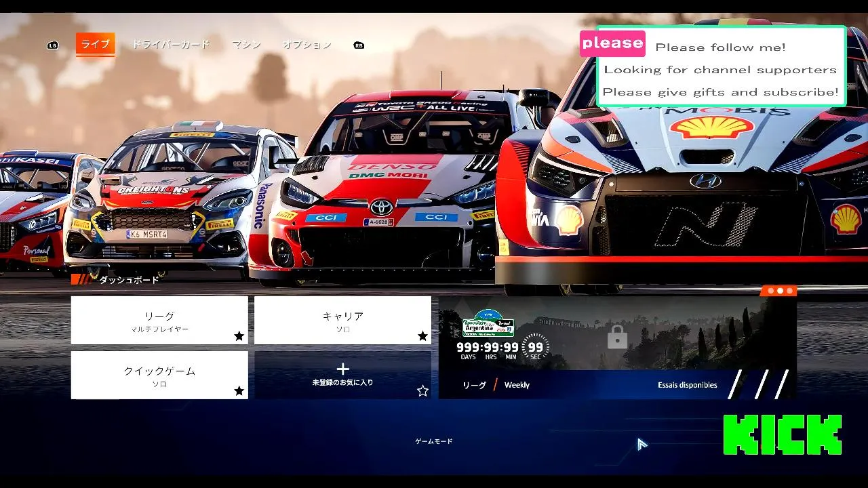This screenshot has height=488, width=868.
Task: Click Please give gifts and subscribe! text
Action: click(x=720, y=92)
